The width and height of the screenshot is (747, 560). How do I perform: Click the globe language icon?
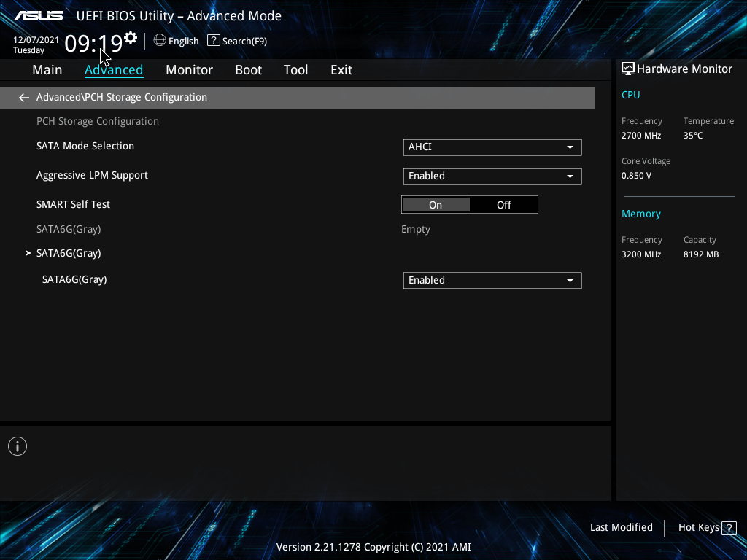pyautogui.click(x=160, y=41)
